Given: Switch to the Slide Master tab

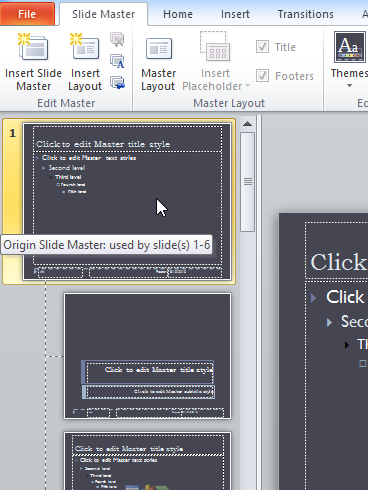Looking at the screenshot, I should (103, 14).
